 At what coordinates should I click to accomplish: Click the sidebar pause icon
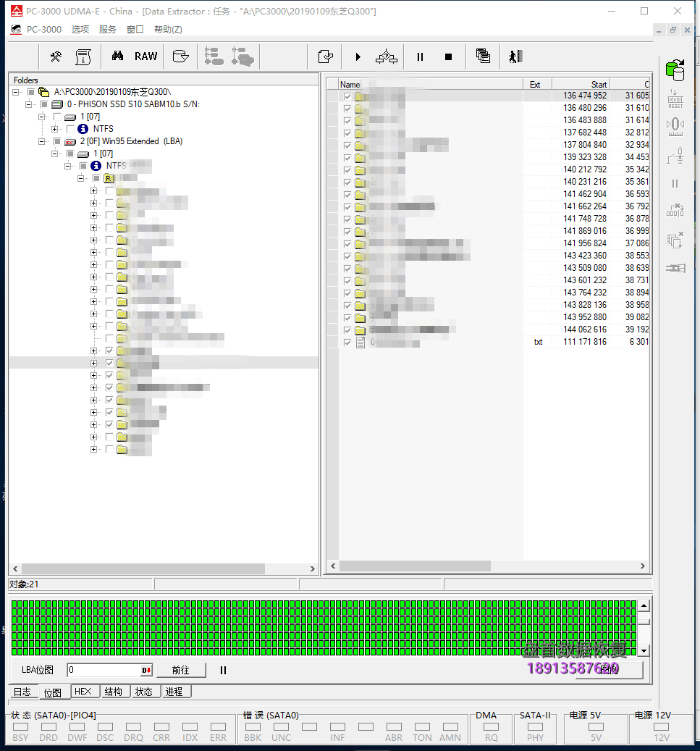click(x=675, y=183)
